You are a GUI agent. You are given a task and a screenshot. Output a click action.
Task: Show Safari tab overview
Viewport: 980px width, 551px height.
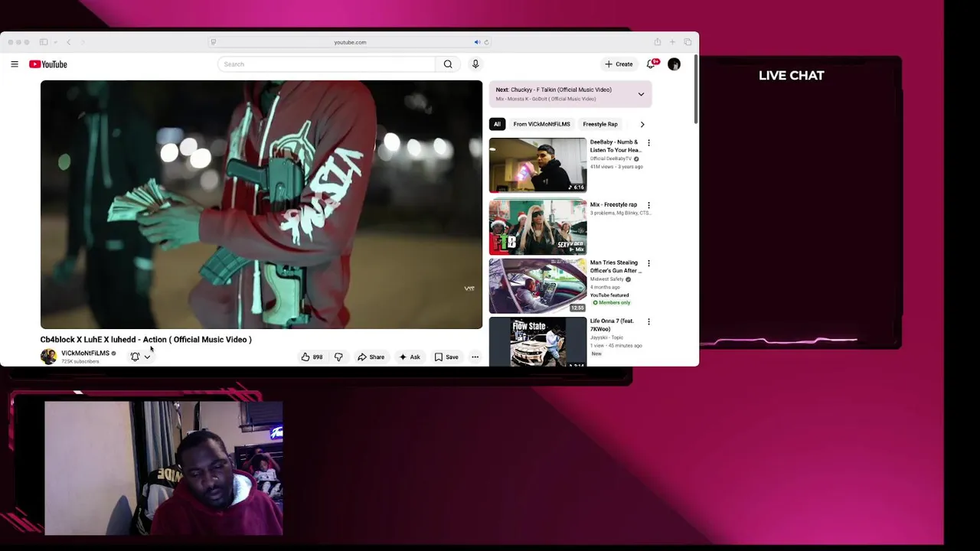click(x=688, y=42)
